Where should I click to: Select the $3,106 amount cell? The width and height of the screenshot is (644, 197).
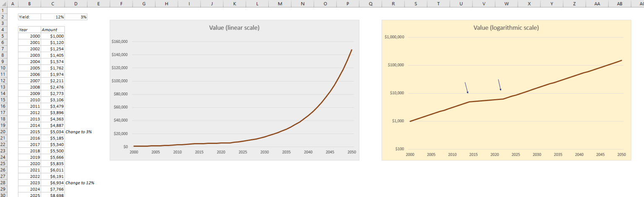coord(53,100)
